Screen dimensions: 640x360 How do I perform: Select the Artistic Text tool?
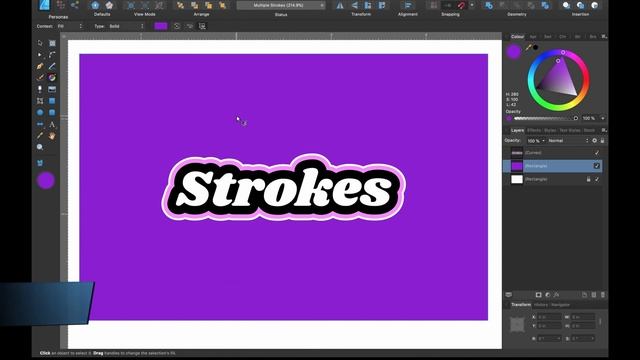pyautogui.click(x=52, y=124)
